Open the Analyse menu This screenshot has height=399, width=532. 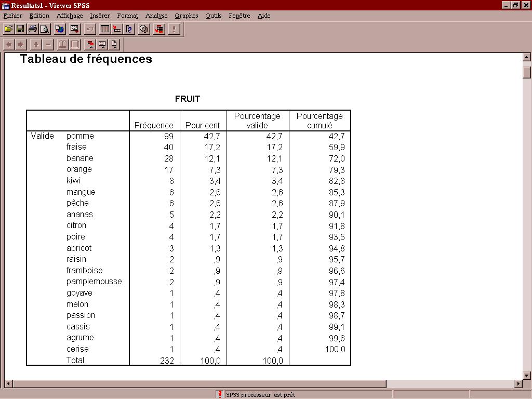click(156, 16)
